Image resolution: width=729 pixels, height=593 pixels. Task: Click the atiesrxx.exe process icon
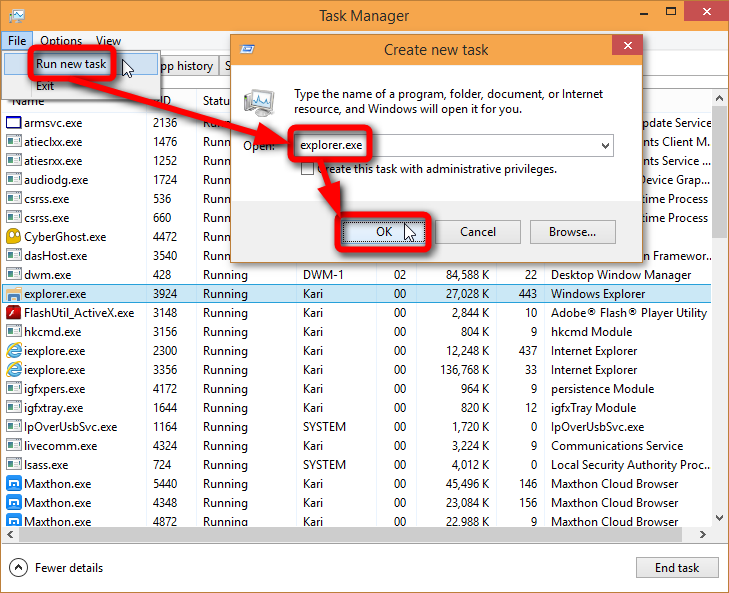click(13, 160)
